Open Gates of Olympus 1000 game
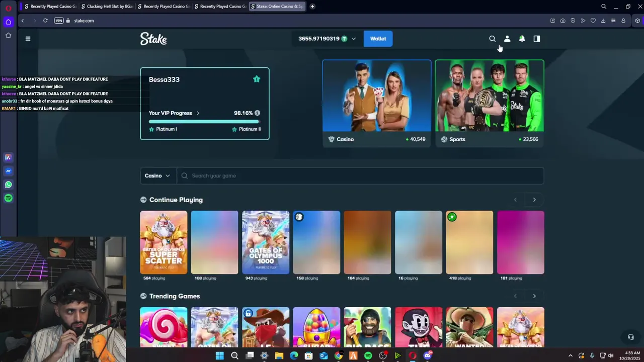The image size is (644, 362). (266, 242)
